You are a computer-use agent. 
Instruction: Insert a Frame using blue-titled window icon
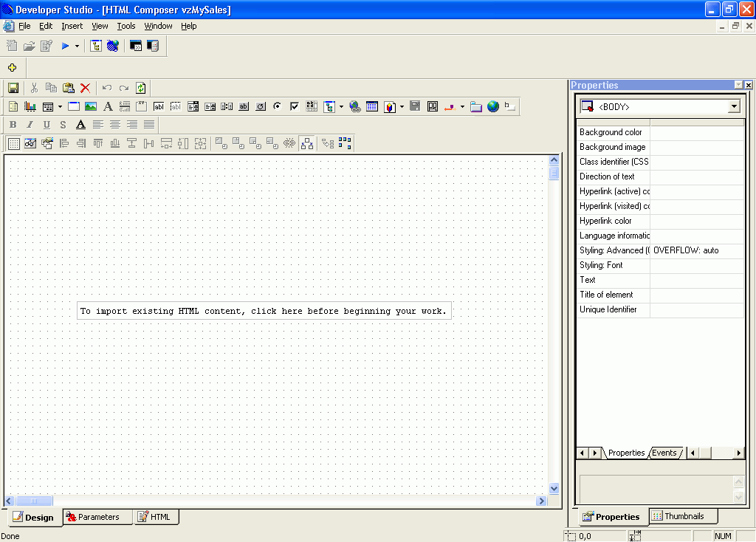click(74, 106)
